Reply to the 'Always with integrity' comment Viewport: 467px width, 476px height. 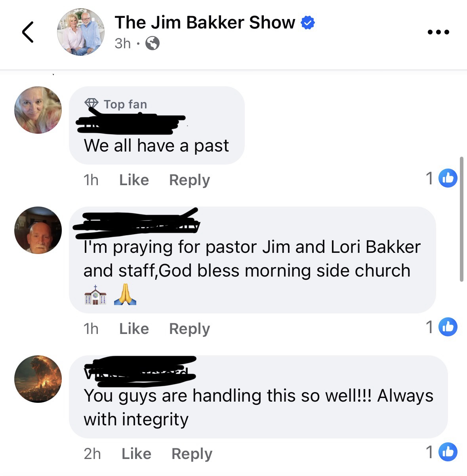coord(192,454)
